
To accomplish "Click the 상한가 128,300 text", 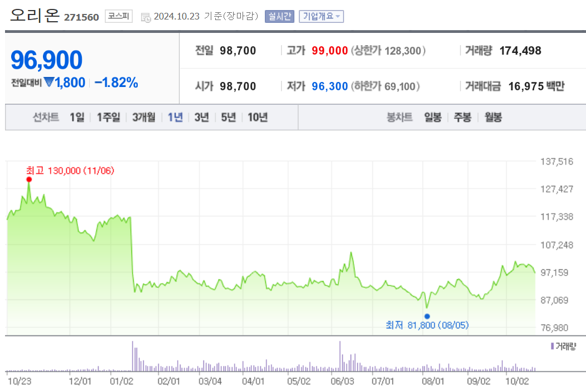I will [x=388, y=50].
